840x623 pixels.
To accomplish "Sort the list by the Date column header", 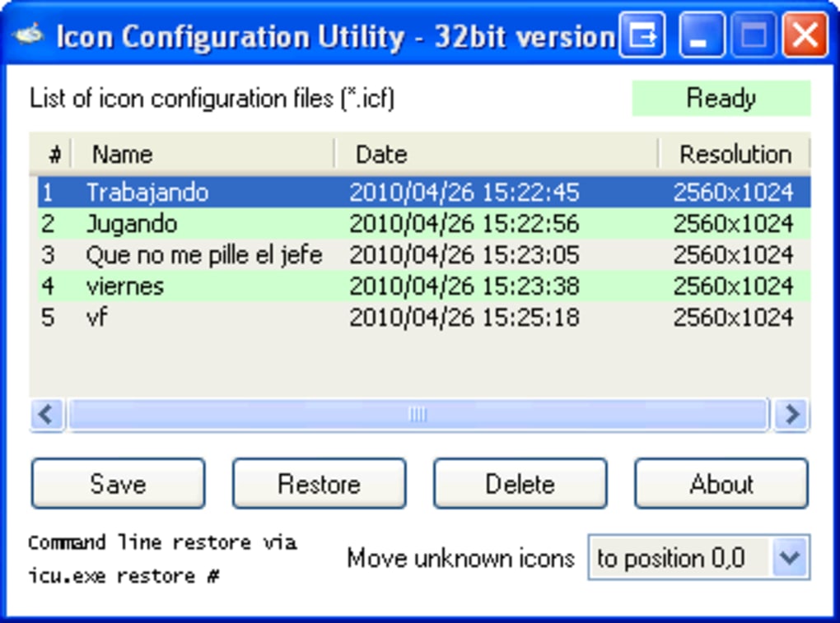I will coord(380,154).
